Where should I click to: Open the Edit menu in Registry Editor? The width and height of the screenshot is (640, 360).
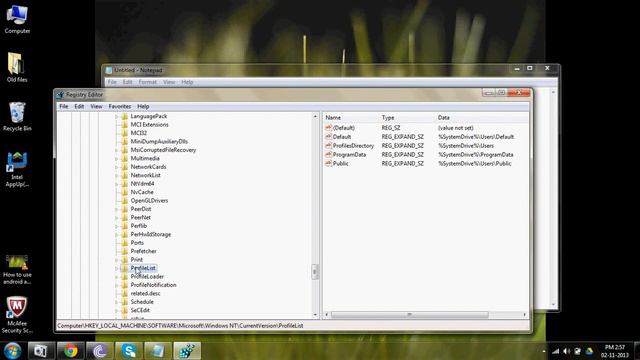[79, 107]
